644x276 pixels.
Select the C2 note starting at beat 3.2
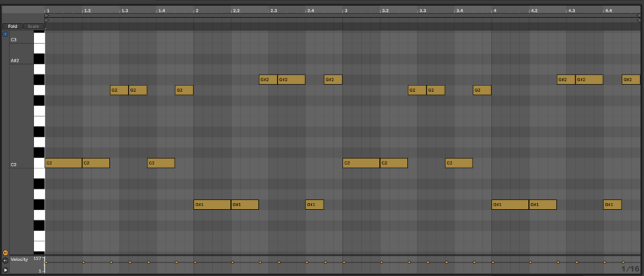(x=394, y=163)
